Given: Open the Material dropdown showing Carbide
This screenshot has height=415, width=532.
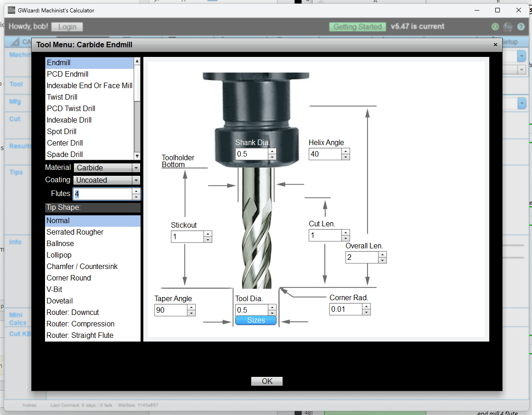Looking at the screenshot, I should pyautogui.click(x=107, y=168).
